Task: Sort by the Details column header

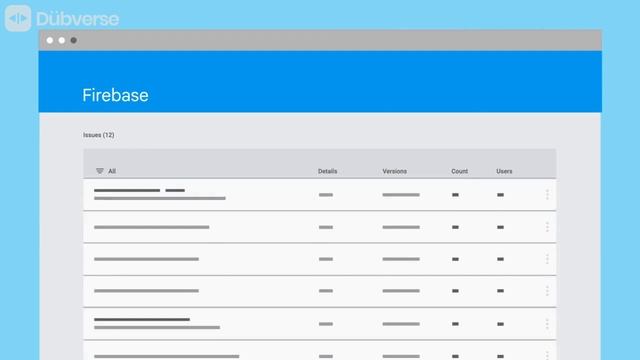Action: (327, 171)
